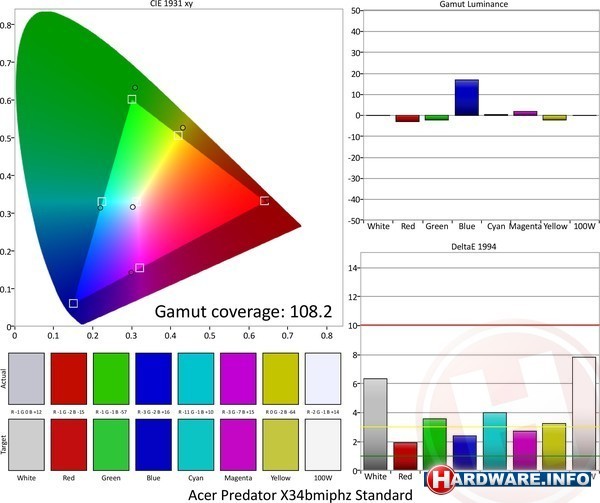Click the Actual White color swatch

tap(26, 379)
